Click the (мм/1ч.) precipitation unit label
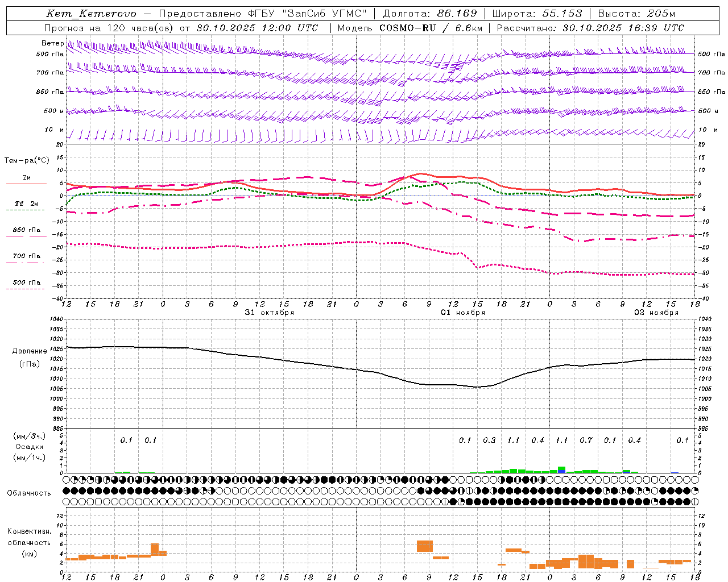 point(30,458)
